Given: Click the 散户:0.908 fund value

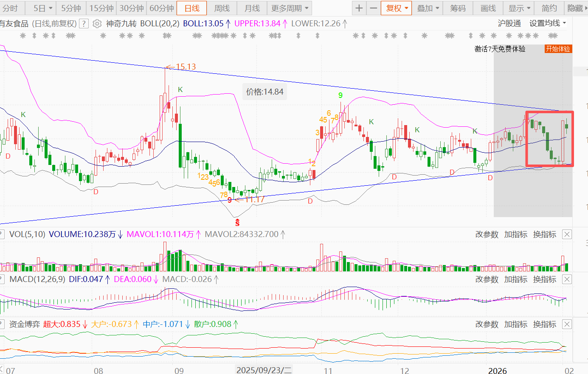Looking at the screenshot, I should coord(213,324).
